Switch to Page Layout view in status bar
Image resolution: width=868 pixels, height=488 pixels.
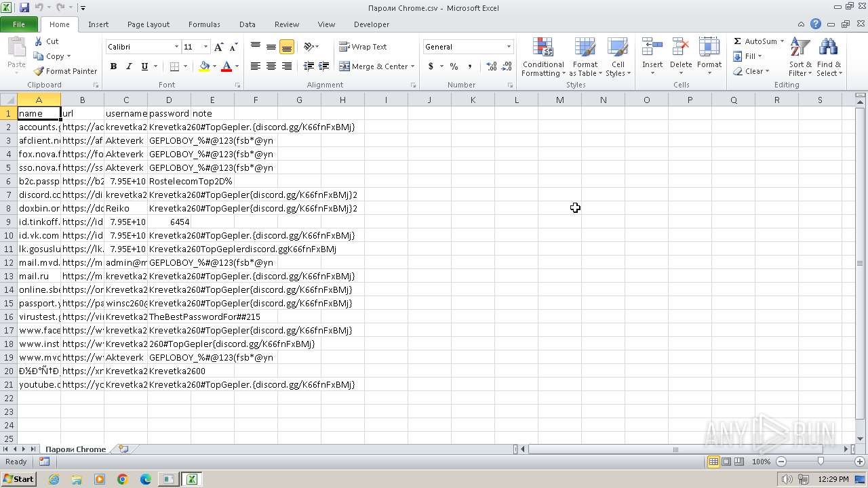point(726,462)
